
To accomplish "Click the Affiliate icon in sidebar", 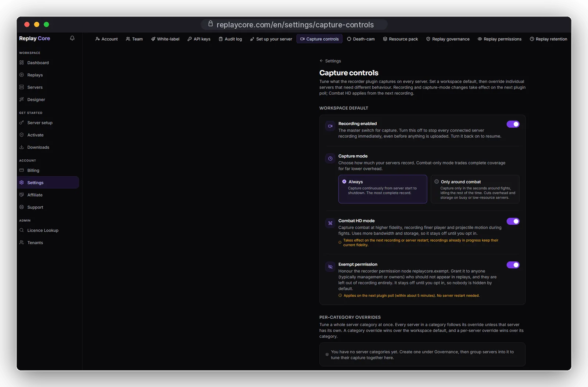I will coord(22,195).
